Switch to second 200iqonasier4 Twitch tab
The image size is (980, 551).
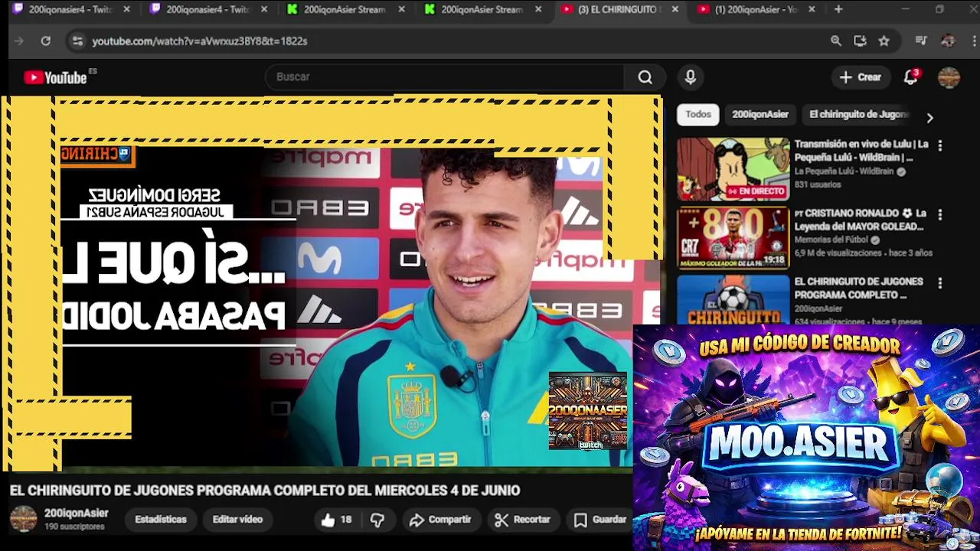(x=208, y=9)
